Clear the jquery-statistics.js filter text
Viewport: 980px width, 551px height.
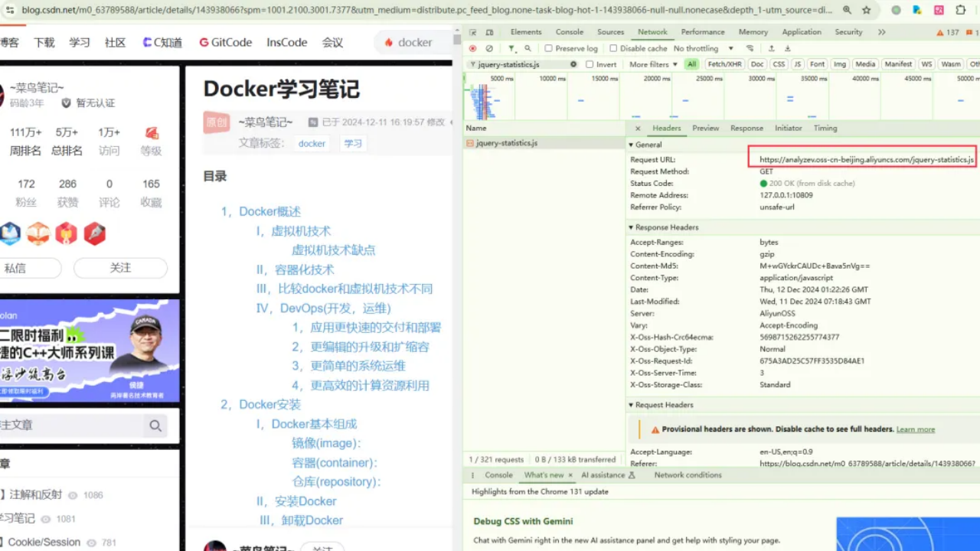point(575,64)
